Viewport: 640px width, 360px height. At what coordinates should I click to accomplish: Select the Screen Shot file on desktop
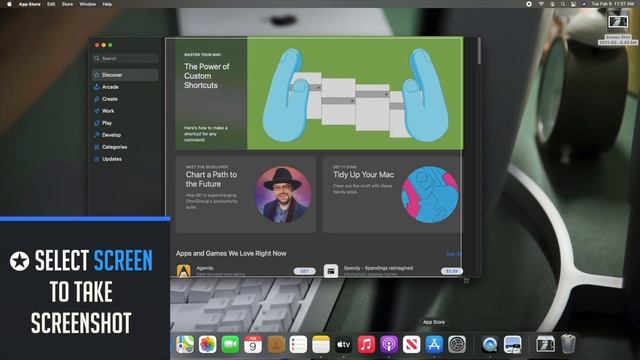tap(618, 29)
